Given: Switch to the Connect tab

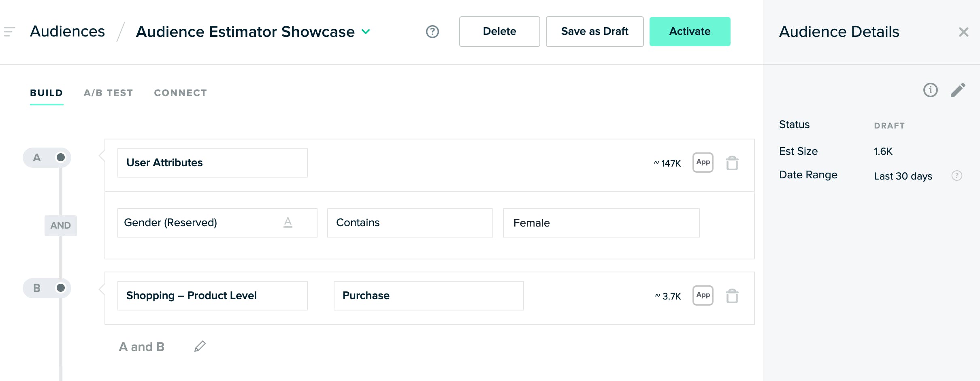Looking at the screenshot, I should [x=180, y=93].
